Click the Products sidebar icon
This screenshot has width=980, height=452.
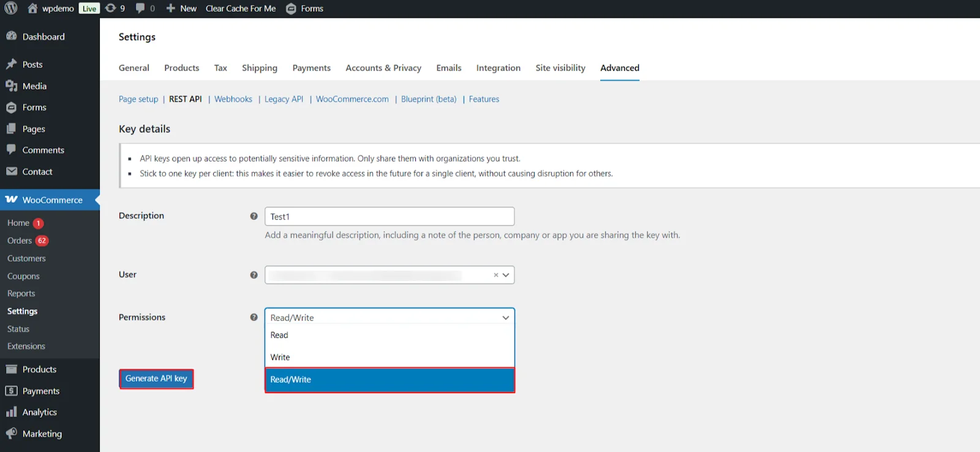click(11, 369)
